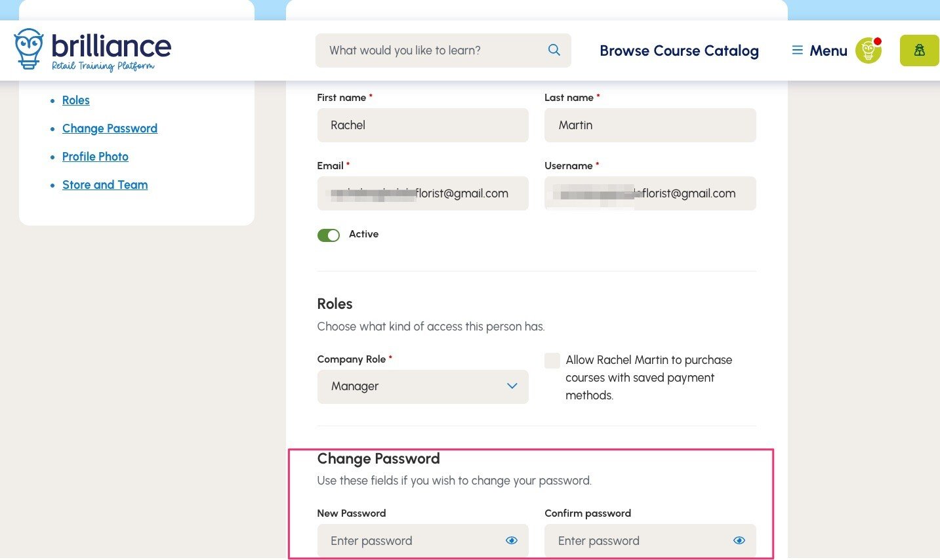Click the green button at top right
Screen dimensions: 940x560
919,50
